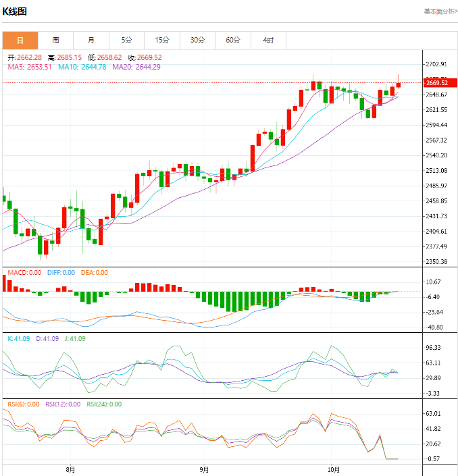Click the DIFF value label
This screenshot has width=458, height=476.
tap(61, 273)
